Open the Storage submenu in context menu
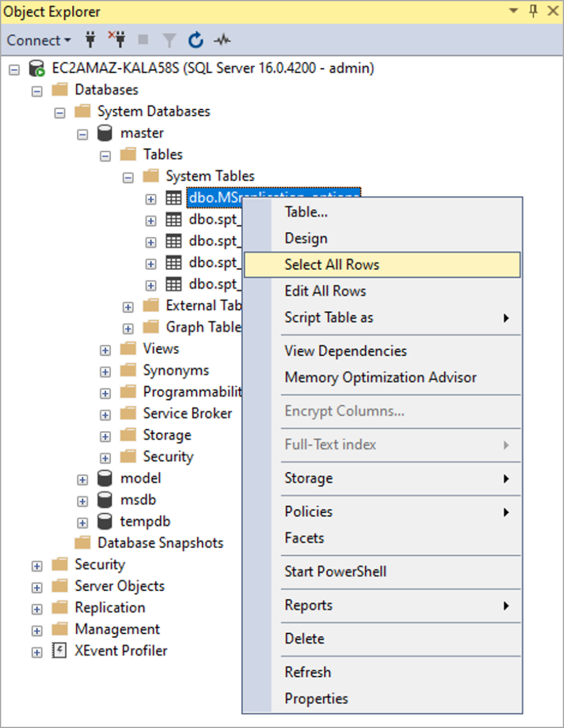 (382, 478)
